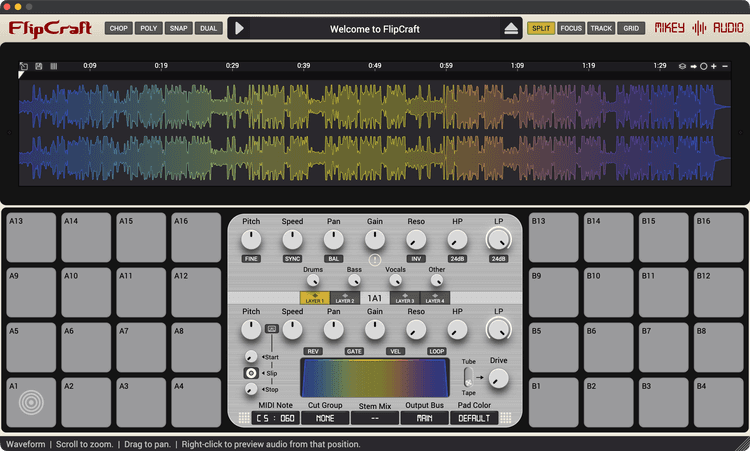Click the Drive knob
Screen dimensions: 750x451
tap(498, 378)
